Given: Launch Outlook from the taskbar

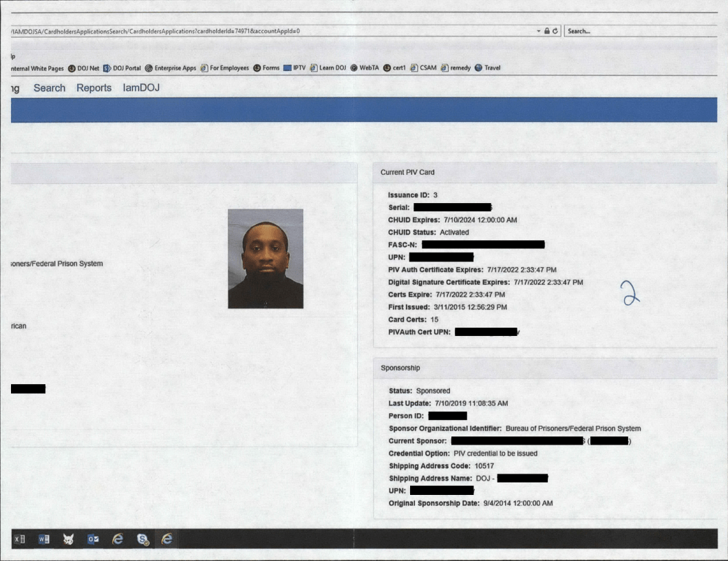Looking at the screenshot, I should coord(93,540).
